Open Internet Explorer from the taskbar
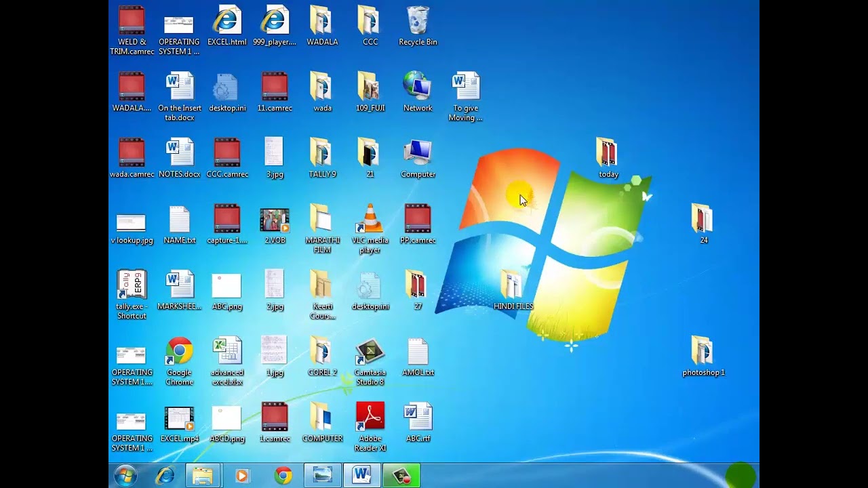The width and height of the screenshot is (868, 488). (165, 476)
